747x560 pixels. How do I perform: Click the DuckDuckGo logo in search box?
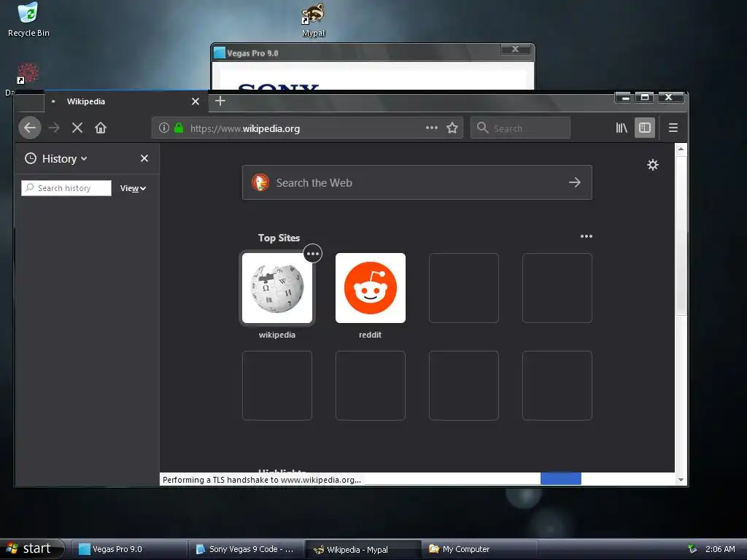(260, 182)
